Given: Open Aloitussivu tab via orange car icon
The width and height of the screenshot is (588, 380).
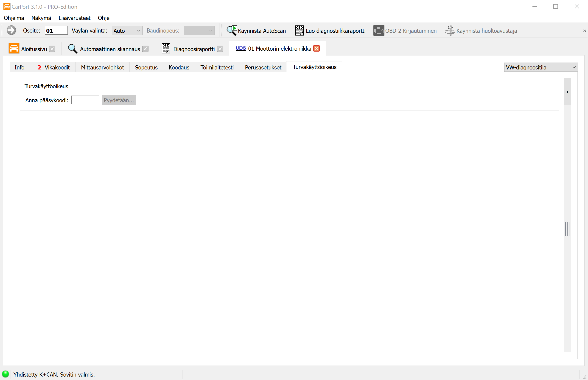Looking at the screenshot, I should (x=14, y=49).
